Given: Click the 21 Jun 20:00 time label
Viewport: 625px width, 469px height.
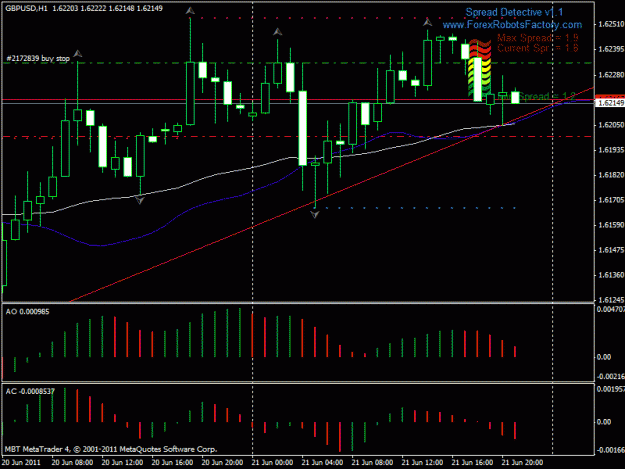Looking at the screenshot, I should 522,463.
